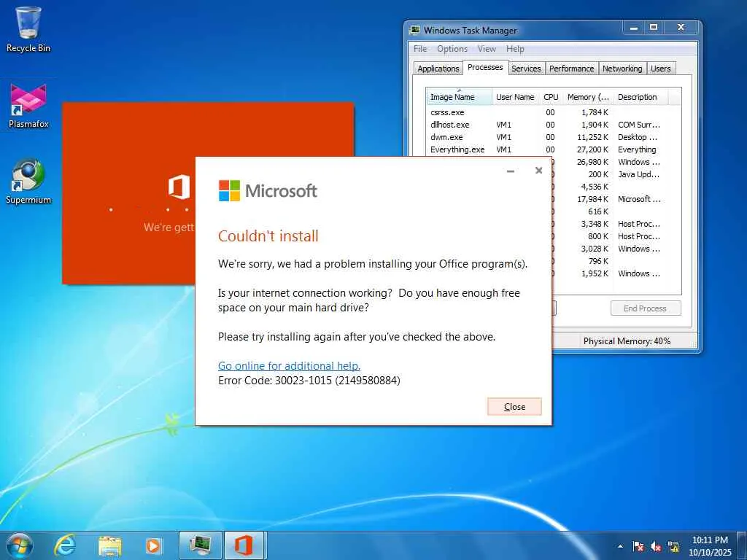The height and width of the screenshot is (560, 747).
Task: Open the View menu in Task Manager
Action: 487,49
